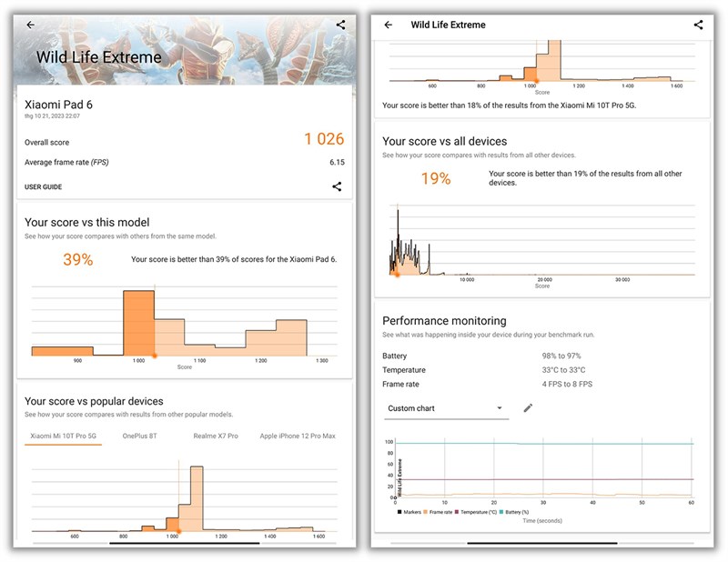The width and height of the screenshot is (728, 562).
Task: Switch to the Realme X7 Pro tab
Action: [x=216, y=436]
